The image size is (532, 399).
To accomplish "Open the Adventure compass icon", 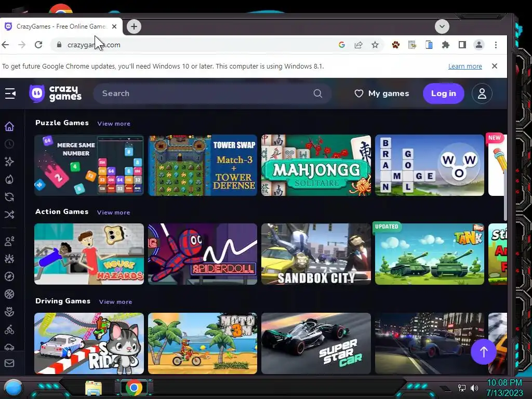I will tap(9, 276).
